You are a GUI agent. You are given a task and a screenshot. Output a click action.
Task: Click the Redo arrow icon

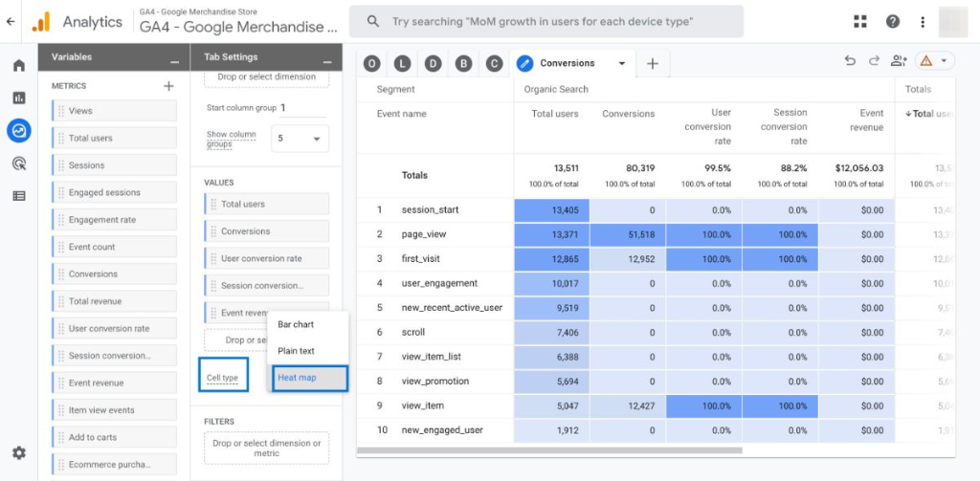point(874,60)
